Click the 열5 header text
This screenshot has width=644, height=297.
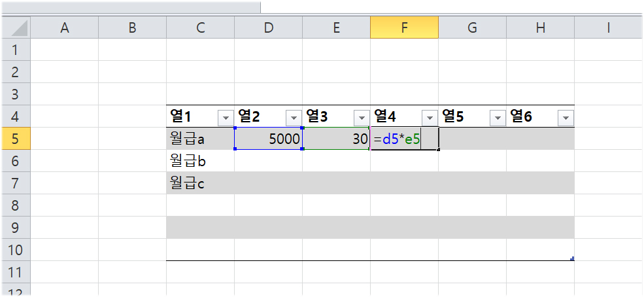tap(452, 117)
